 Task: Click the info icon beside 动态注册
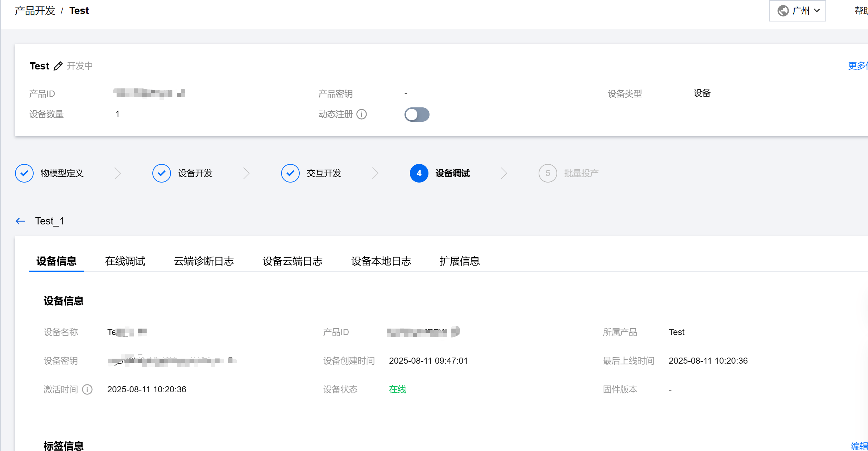tap(362, 114)
